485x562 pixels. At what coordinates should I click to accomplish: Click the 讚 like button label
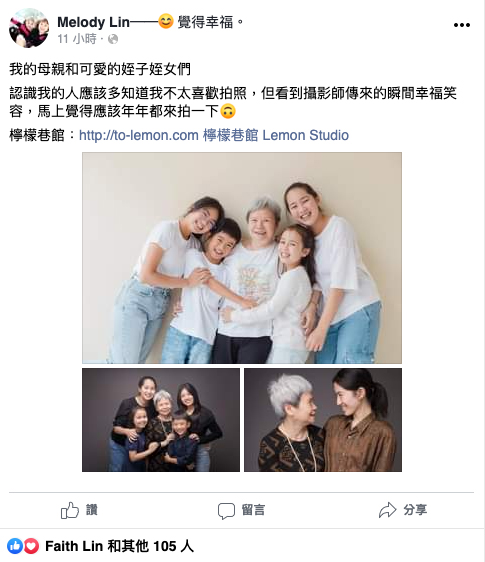click(x=91, y=510)
